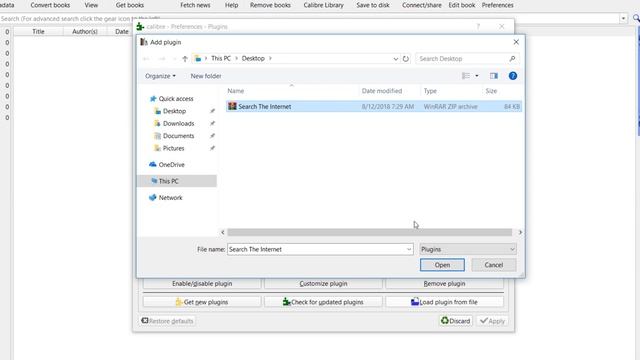Click the Search Desktop field
Viewport: 640px width, 360px height.
pyautogui.click(x=467, y=59)
